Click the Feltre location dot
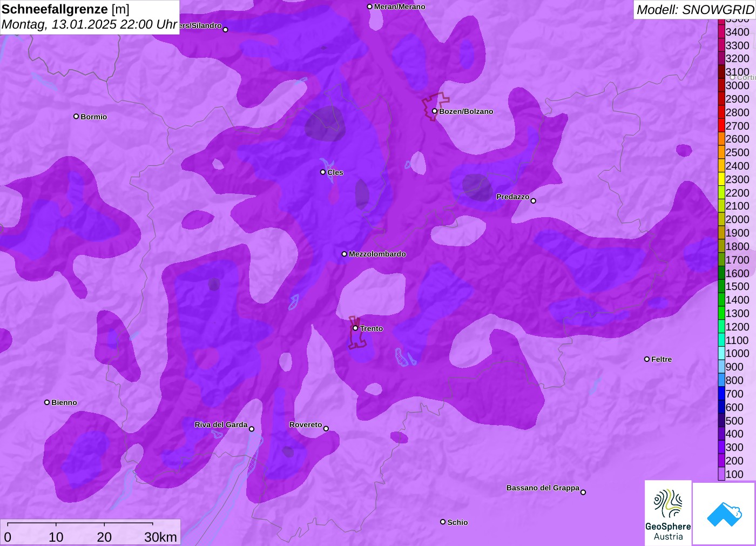 click(x=647, y=359)
